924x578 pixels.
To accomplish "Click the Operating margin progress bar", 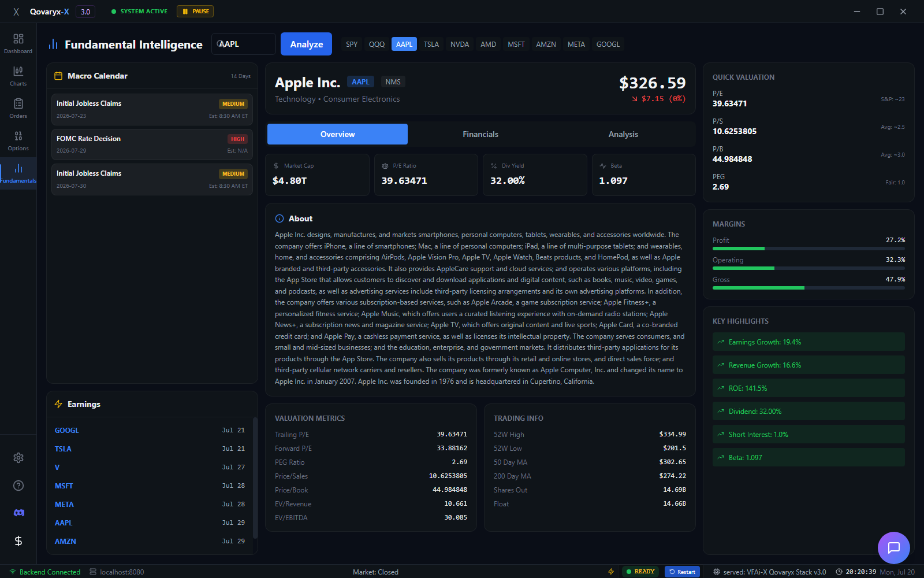I will click(808, 268).
